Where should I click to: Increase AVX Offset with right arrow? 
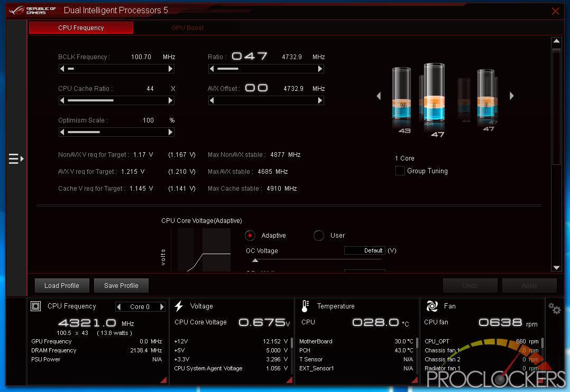(x=320, y=100)
